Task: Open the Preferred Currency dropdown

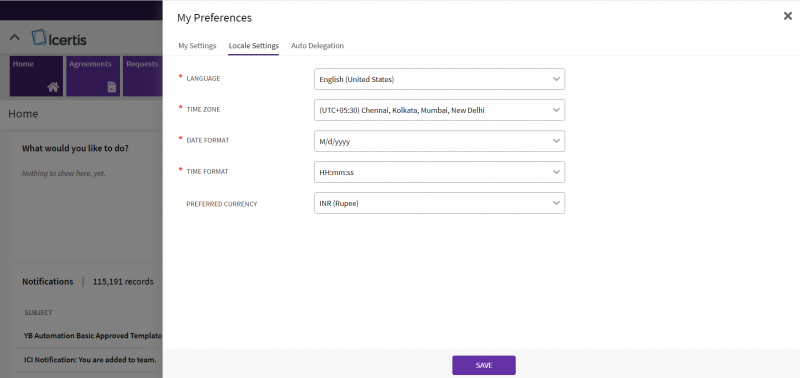Action: click(439, 203)
